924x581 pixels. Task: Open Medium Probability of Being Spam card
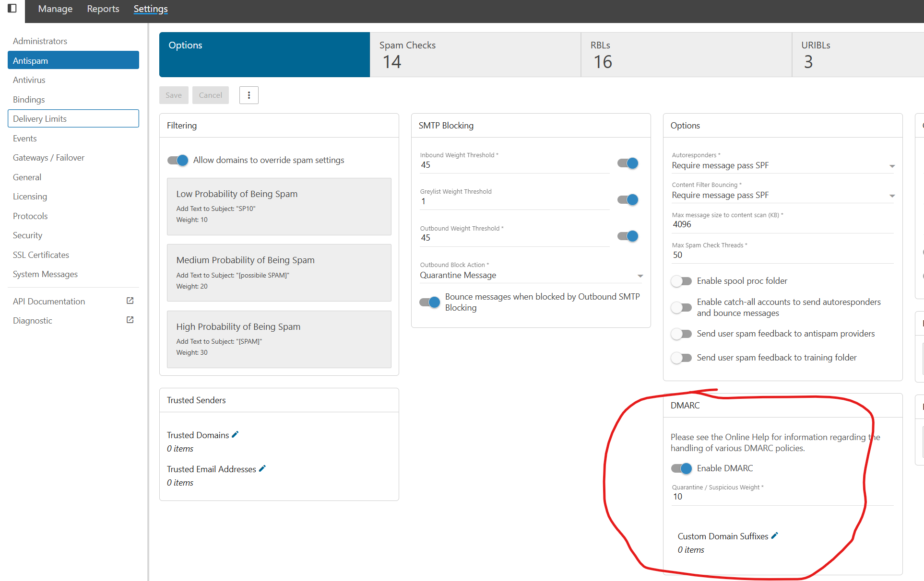point(279,272)
